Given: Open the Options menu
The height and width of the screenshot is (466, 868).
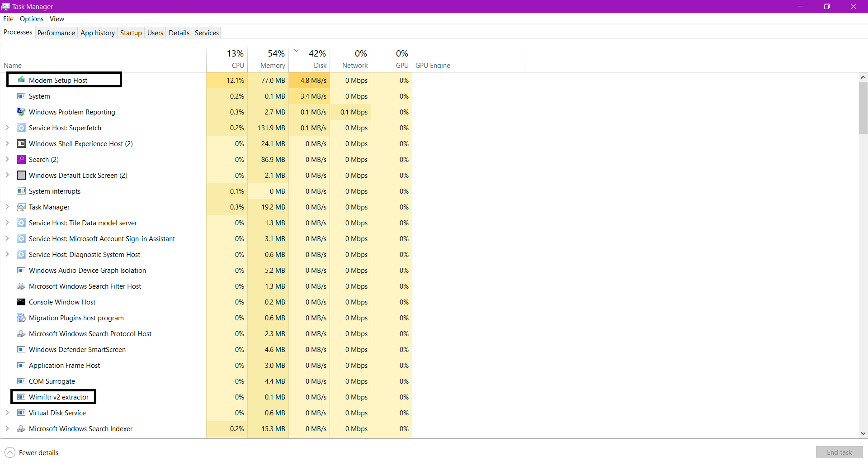Looking at the screenshot, I should (x=32, y=19).
